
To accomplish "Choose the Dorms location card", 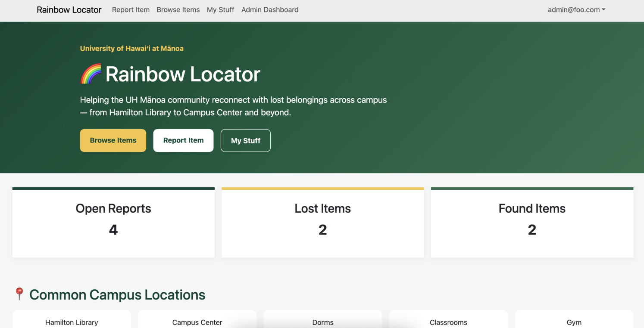I will point(323,319).
